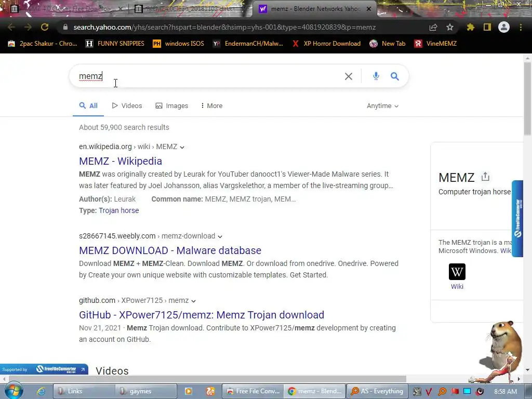Click the address bar URL
The width and height of the screenshot is (532, 399).
tap(224, 27)
